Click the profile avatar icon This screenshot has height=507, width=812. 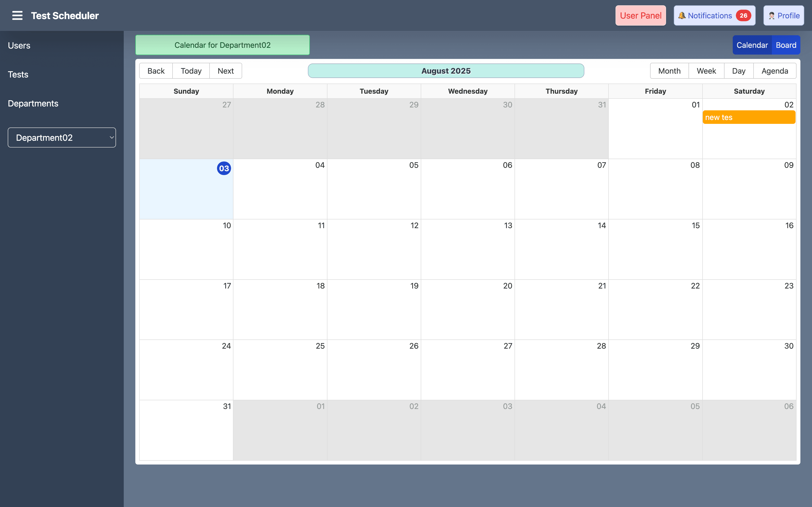pos(771,15)
